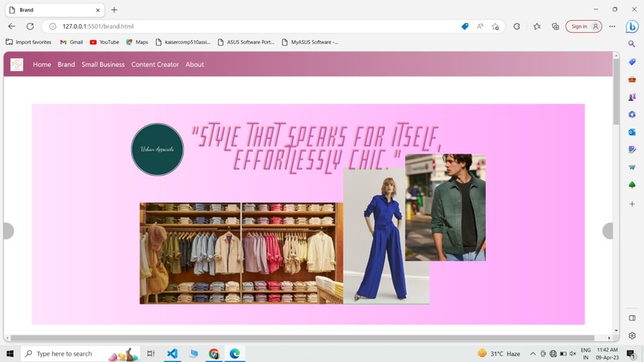Click the horizontal page scrollbar thumb
644x362 pixels.
coord(302,338)
